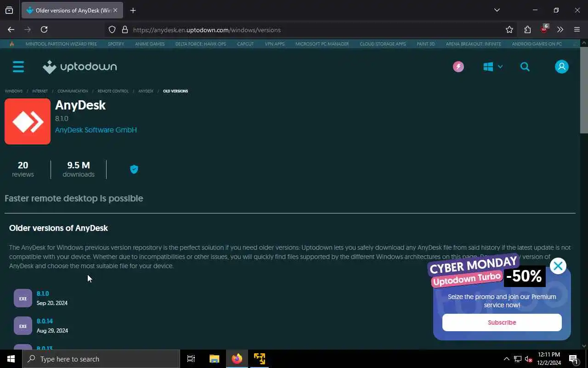Open CapCut trending link

(245, 44)
